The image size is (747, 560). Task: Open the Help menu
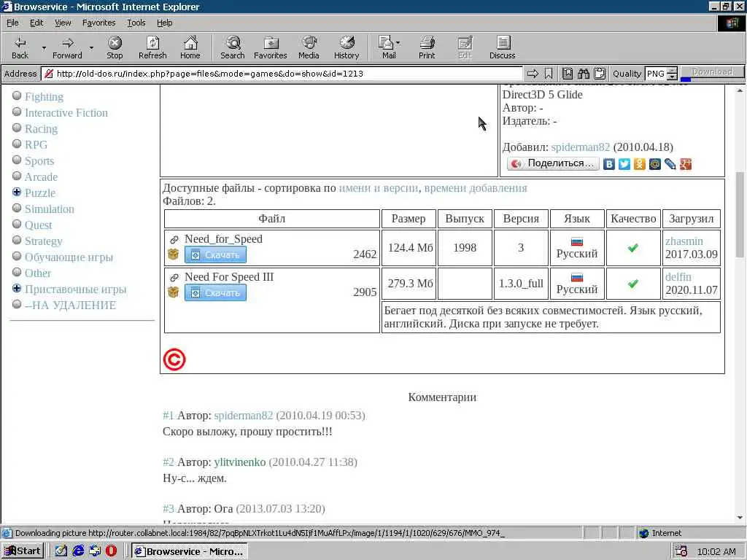click(164, 23)
